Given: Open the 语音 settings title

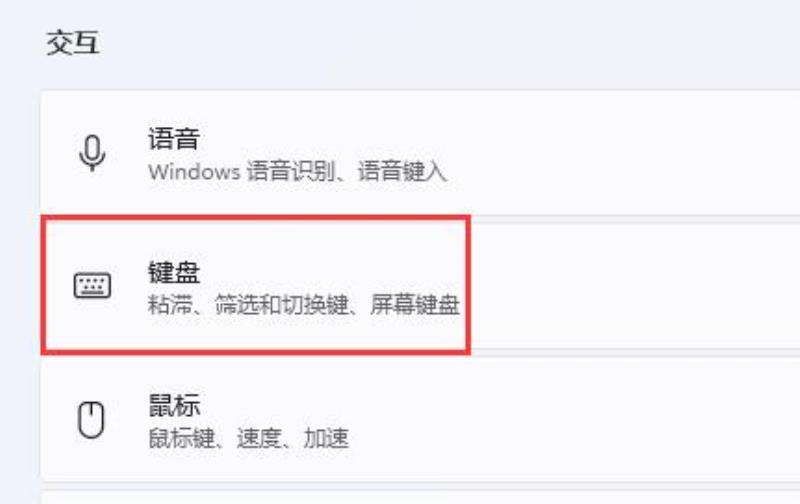Looking at the screenshot, I should click(173, 138).
